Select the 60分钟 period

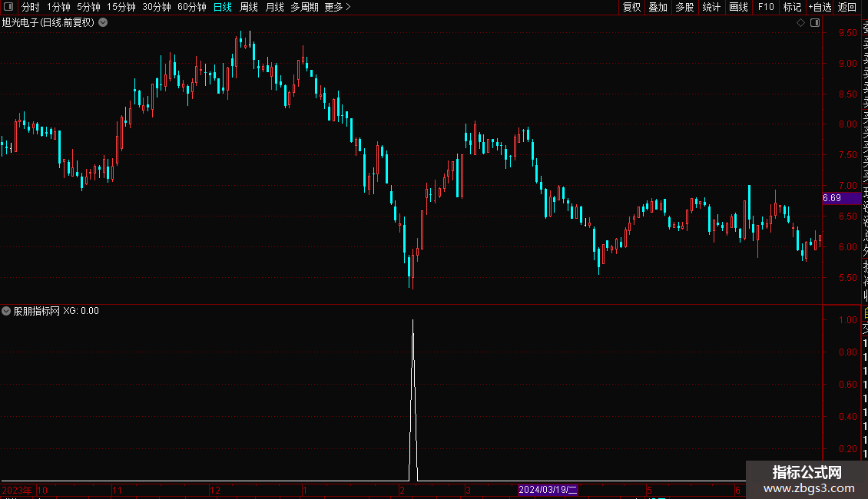pos(192,7)
